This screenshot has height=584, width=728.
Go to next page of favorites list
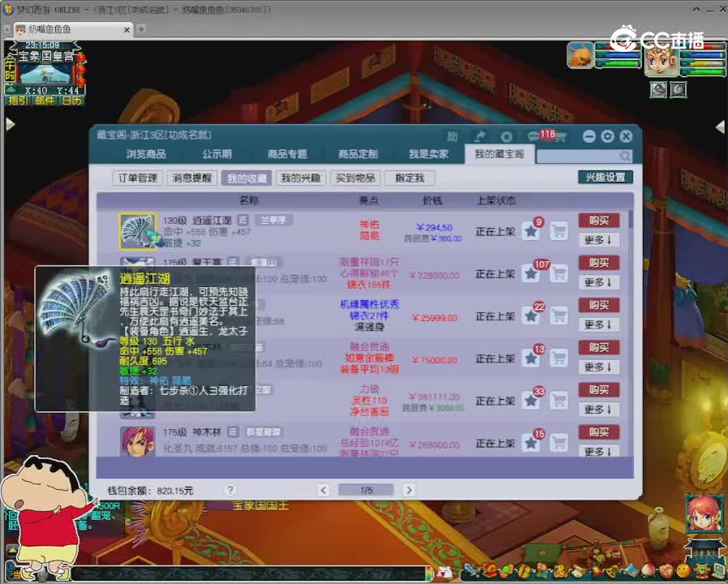409,490
